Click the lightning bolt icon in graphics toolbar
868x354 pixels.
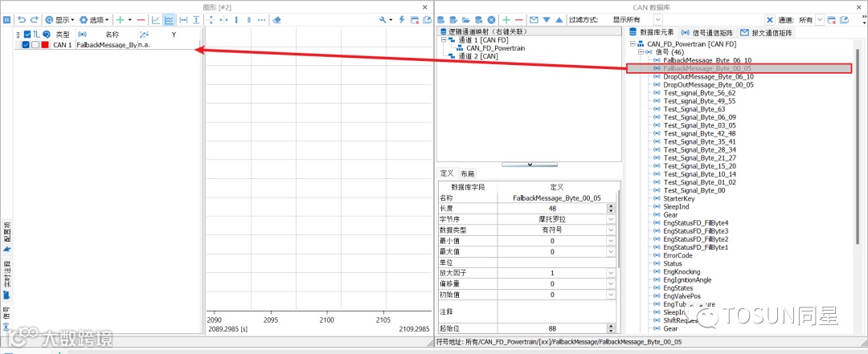pyautogui.click(x=402, y=19)
